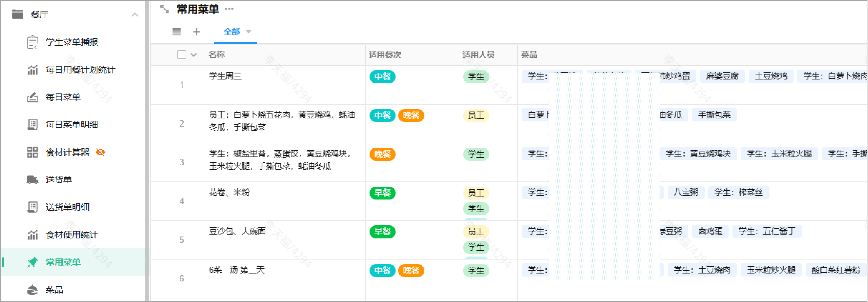The width and height of the screenshot is (868, 302).
Task: Open chevron dropdown beside header checkbox
Action: (x=194, y=55)
